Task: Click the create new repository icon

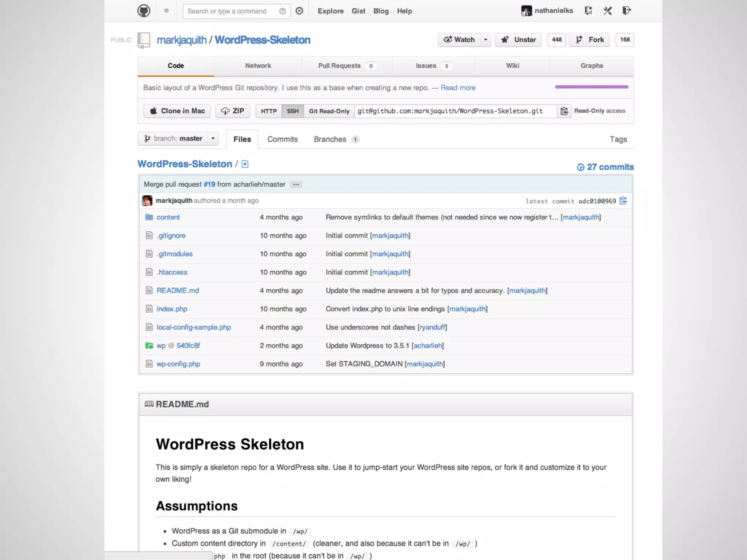Action: pos(588,11)
